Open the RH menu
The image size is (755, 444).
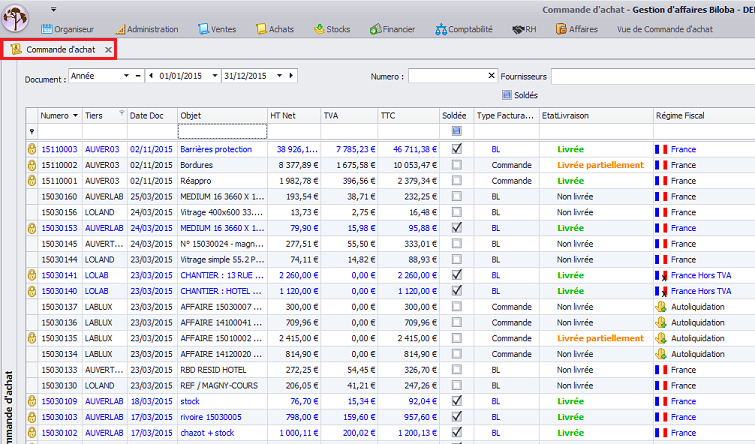pos(524,29)
